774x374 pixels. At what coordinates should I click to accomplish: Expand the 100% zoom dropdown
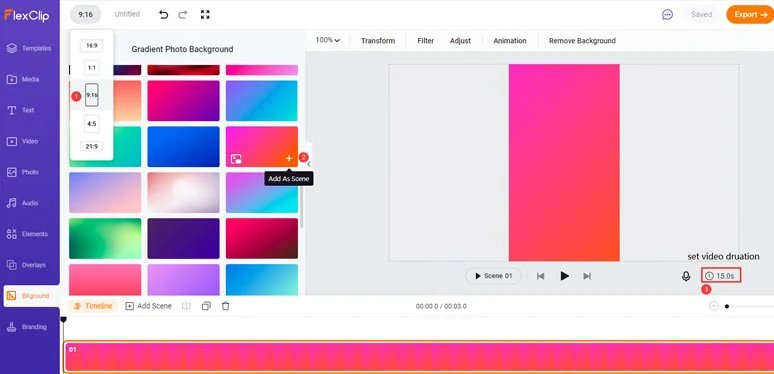pyautogui.click(x=328, y=40)
